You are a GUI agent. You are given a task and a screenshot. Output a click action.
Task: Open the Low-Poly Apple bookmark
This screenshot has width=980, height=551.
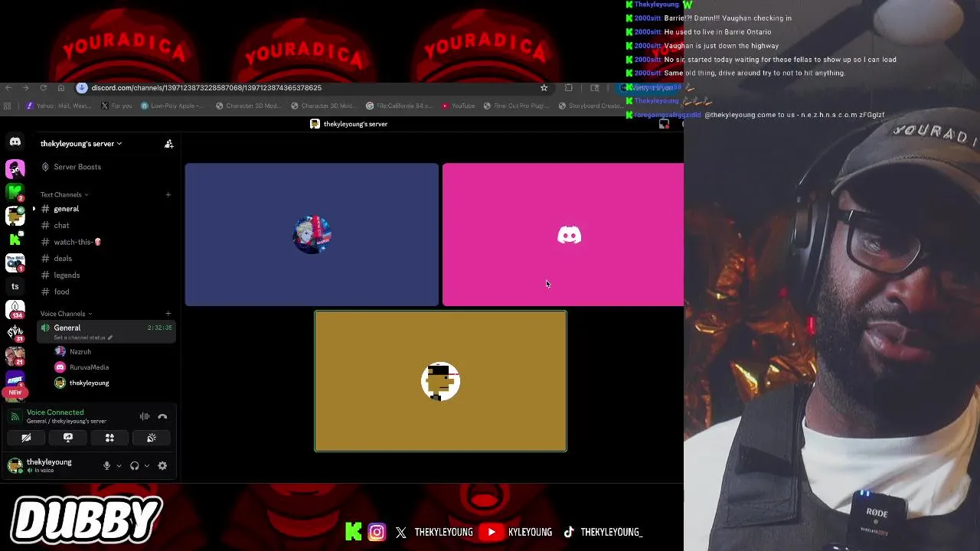coord(172,106)
